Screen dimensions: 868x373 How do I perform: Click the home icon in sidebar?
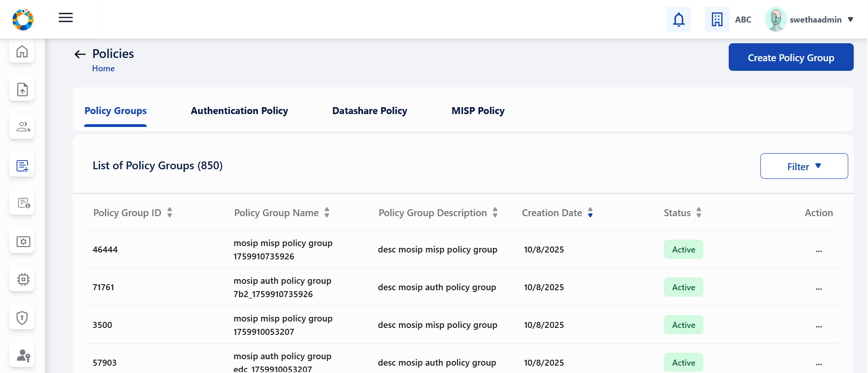pos(22,52)
